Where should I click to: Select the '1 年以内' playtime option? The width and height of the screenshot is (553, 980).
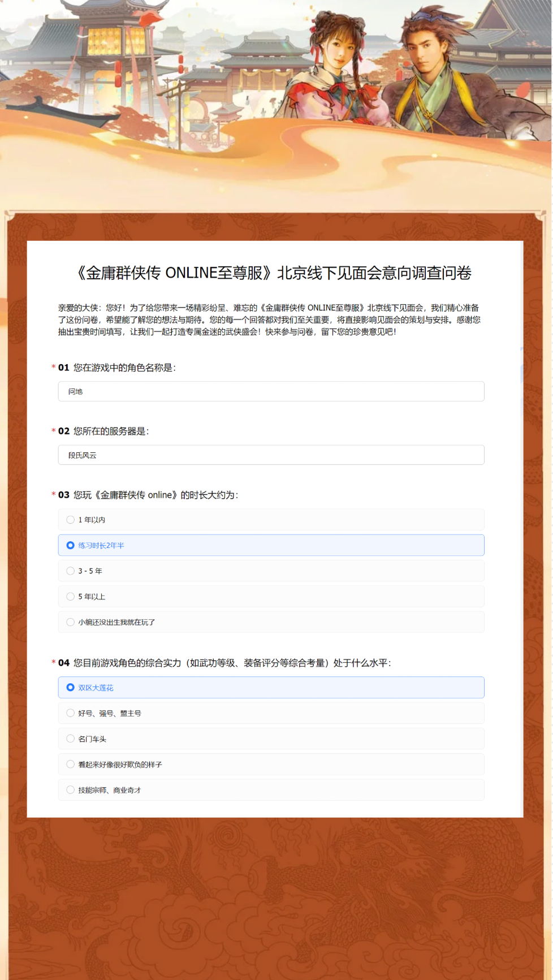pos(271,520)
